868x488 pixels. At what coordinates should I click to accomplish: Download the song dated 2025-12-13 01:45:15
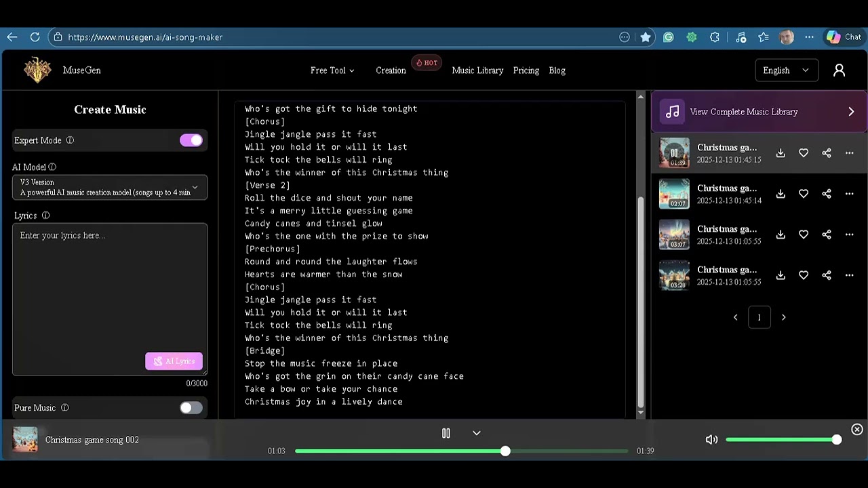pos(781,153)
